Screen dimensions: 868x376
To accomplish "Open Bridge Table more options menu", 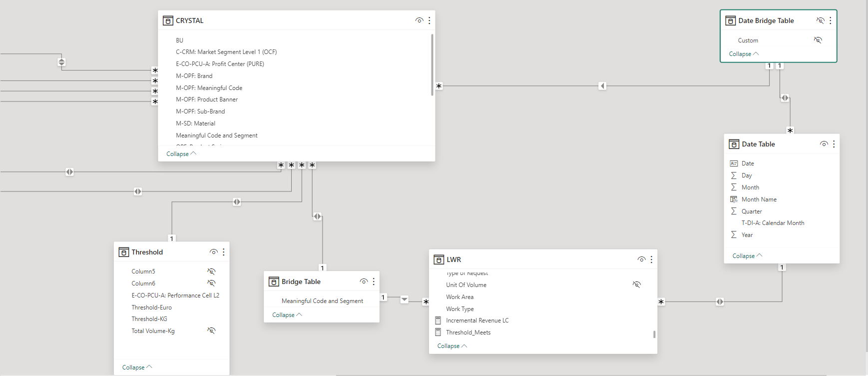I will coord(374,281).
